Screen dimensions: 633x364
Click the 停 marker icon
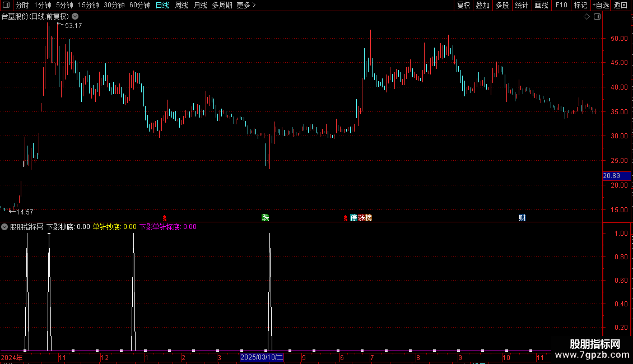(353, 217)
